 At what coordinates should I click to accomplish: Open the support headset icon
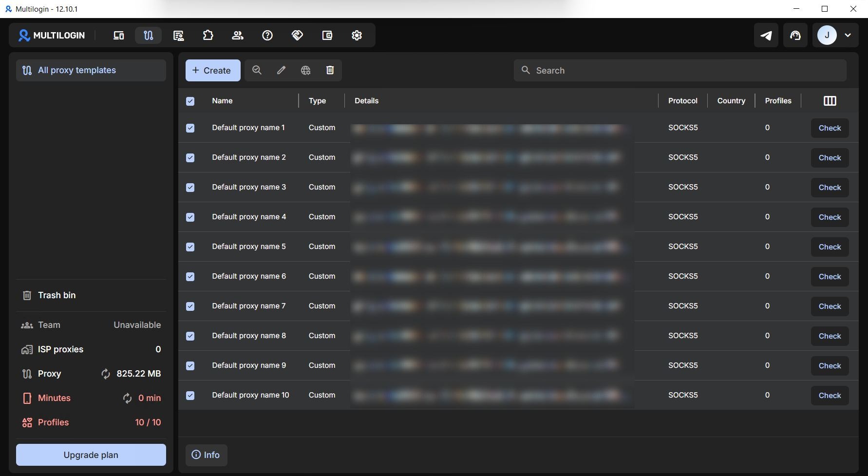tap(795, 35)
